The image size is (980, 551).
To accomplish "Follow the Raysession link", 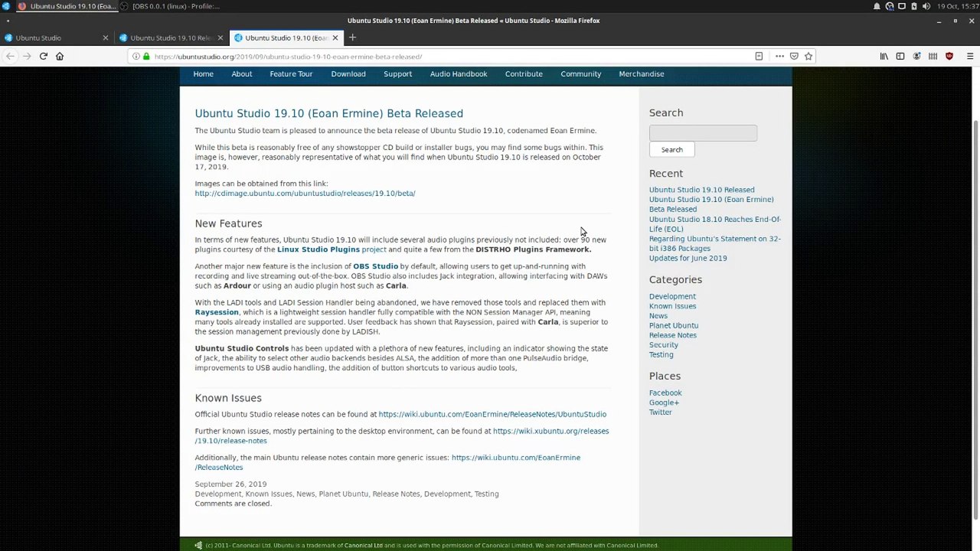I will (217, 312).
